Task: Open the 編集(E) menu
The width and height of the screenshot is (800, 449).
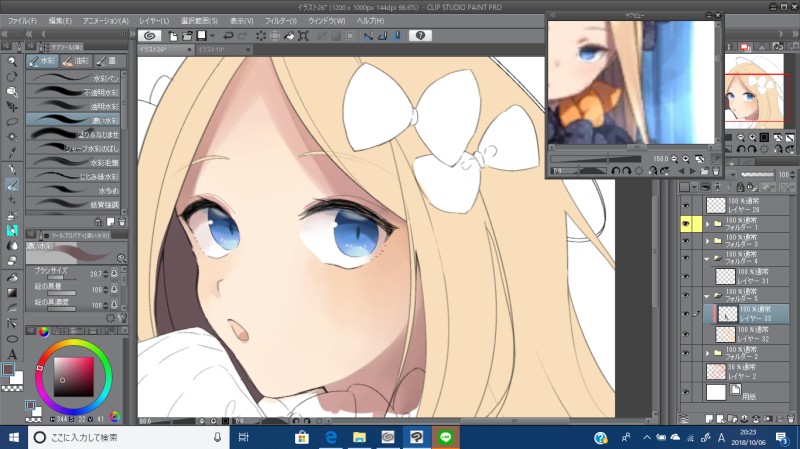Action: click(x=60, y=21)
